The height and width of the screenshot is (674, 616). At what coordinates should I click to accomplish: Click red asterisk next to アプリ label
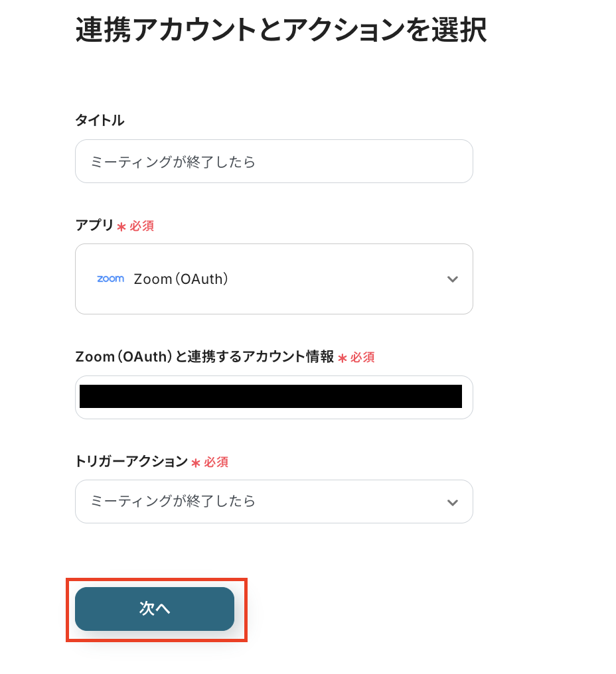121,227
